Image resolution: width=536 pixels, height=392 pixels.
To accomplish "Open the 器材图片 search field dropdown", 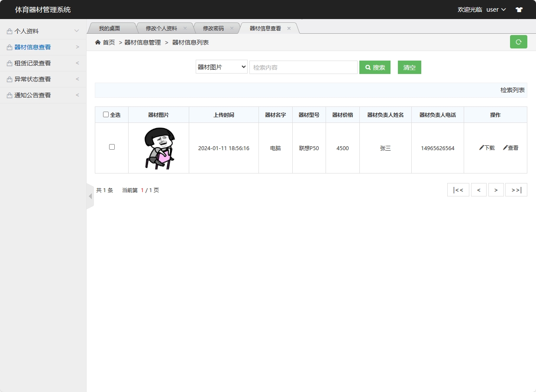I will 221,67.
